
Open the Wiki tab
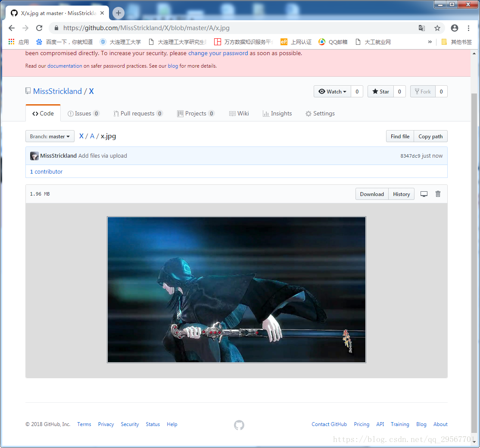click(239, 114)
